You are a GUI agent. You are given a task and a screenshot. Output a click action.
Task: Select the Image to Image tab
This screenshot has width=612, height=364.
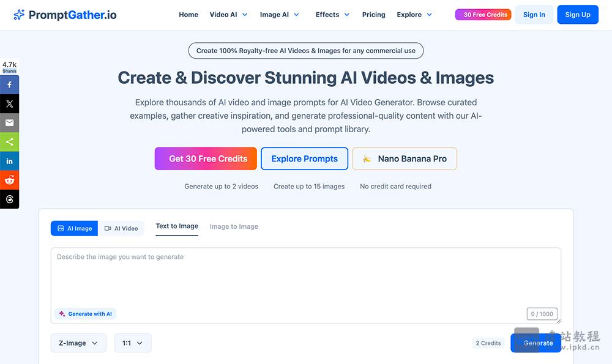pyautogui.click(x=234, y=226)
